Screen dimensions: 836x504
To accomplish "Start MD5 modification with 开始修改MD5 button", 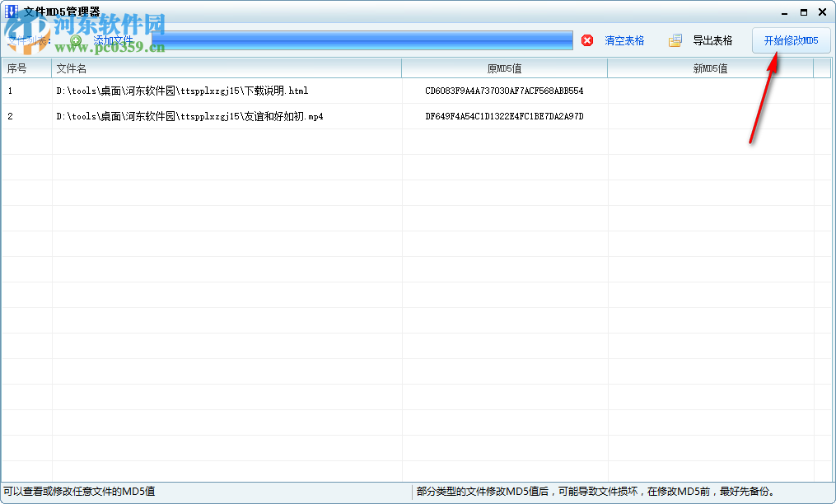I will 792,40.
